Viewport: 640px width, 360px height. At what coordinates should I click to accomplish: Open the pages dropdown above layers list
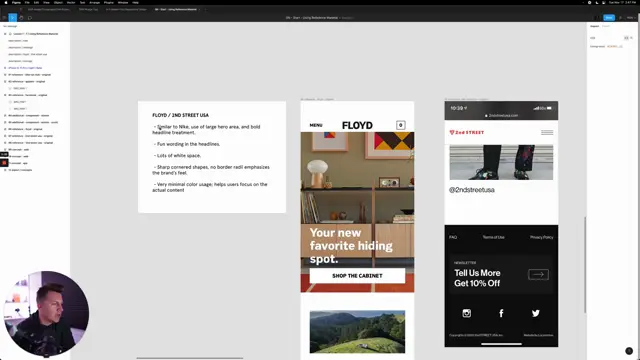coord(10,26)
